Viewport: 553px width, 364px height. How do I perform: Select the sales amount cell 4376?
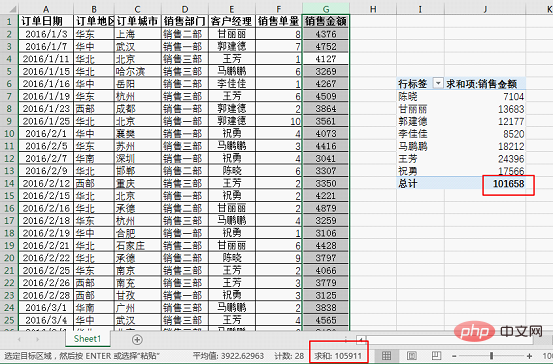click(326, 34)
